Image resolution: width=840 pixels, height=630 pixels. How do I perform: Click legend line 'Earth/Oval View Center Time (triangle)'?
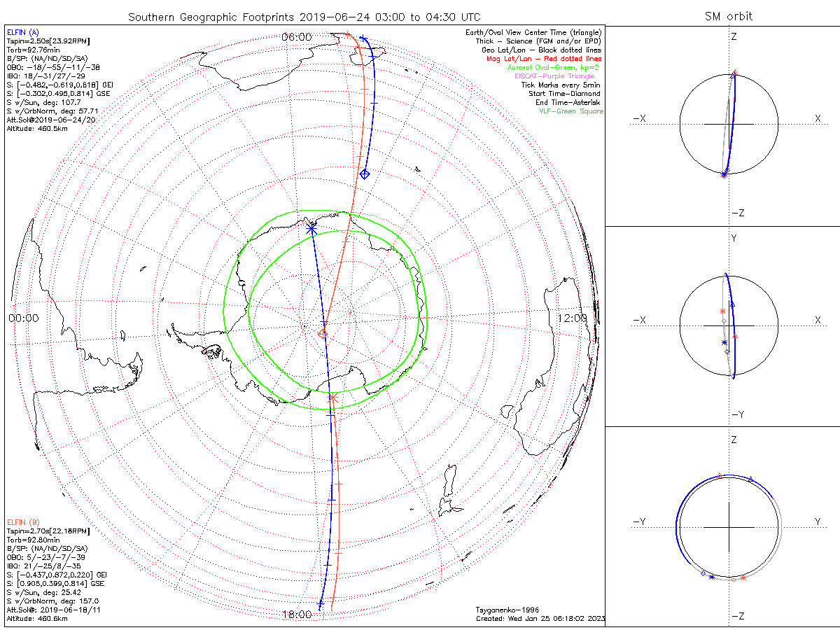(x=534, y=33)
